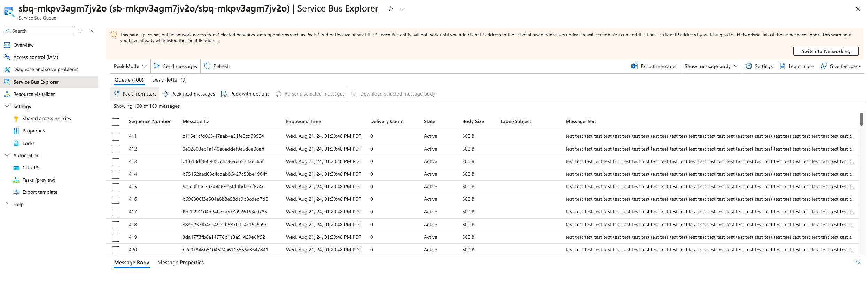Favorite this page with the star icon
Screen dimensions: 868x281
pos(390,9)
